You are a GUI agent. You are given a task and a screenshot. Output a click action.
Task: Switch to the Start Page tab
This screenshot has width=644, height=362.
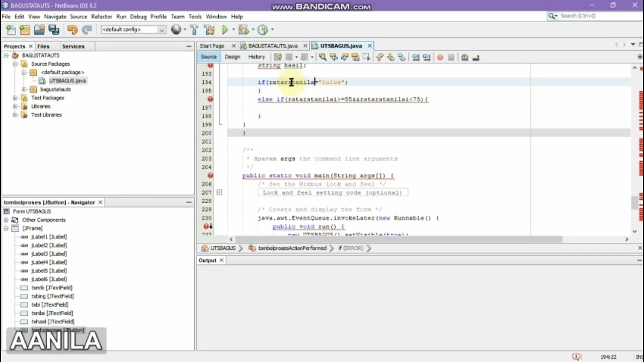(x=212, y=46)
